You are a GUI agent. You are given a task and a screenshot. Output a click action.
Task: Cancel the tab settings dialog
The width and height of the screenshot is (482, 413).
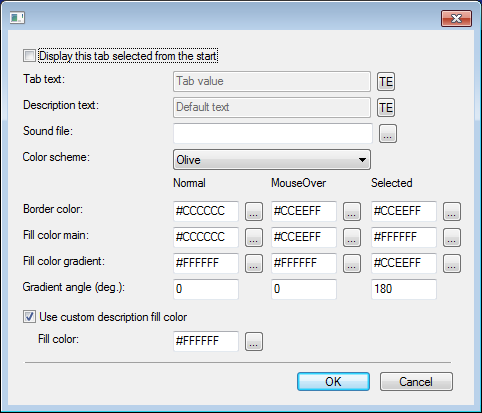[416, 382]
